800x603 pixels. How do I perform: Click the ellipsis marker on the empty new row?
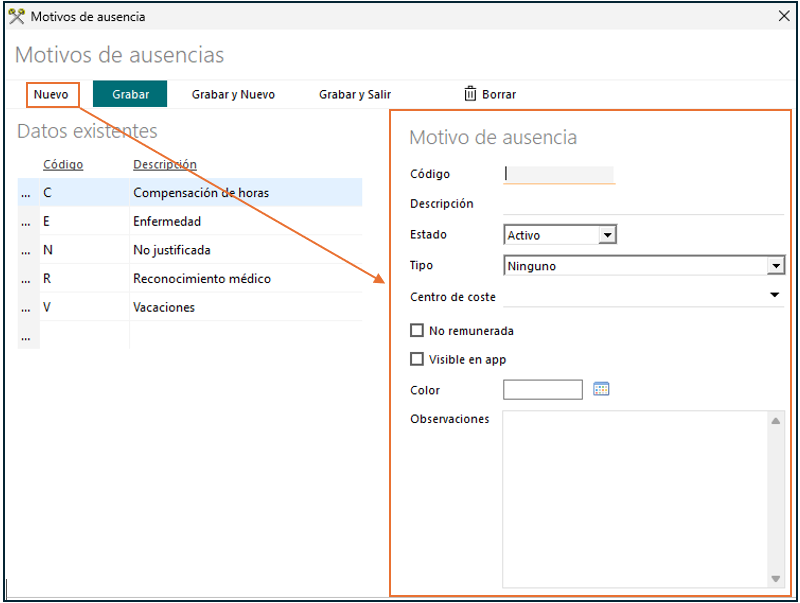point(28,336)
